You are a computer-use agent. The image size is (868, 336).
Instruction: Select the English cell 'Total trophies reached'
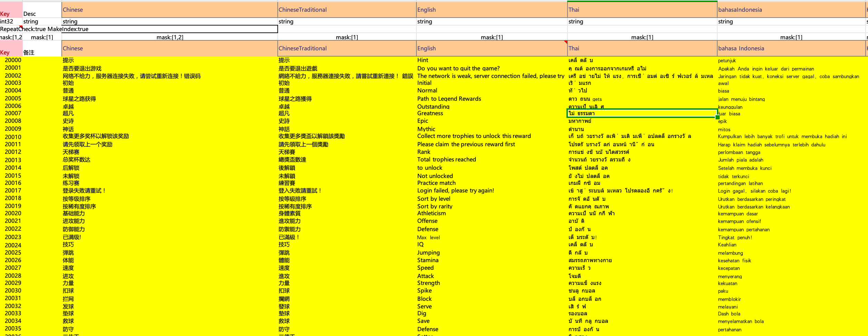click(492, 159)
